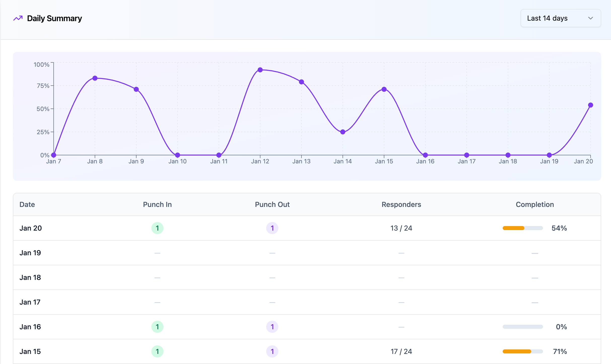The image size is (611, 364).
Task: Click the Jan 10 zero data point
Action: (178, 155)
